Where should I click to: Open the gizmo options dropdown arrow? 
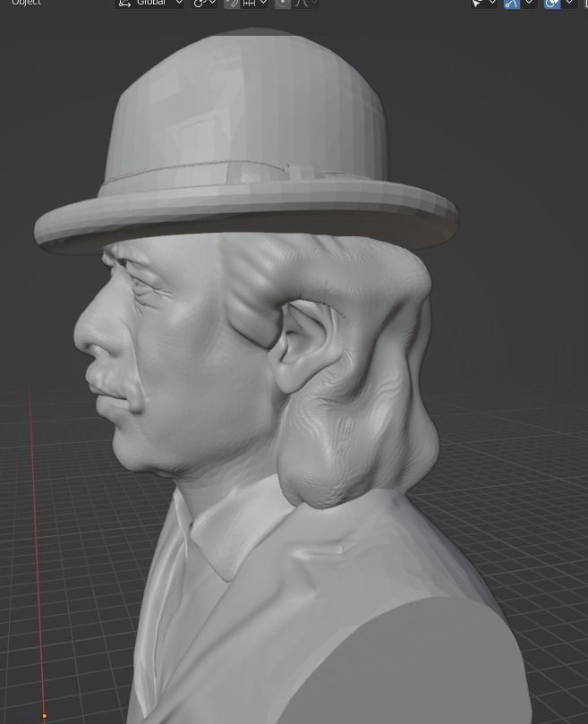529,4
